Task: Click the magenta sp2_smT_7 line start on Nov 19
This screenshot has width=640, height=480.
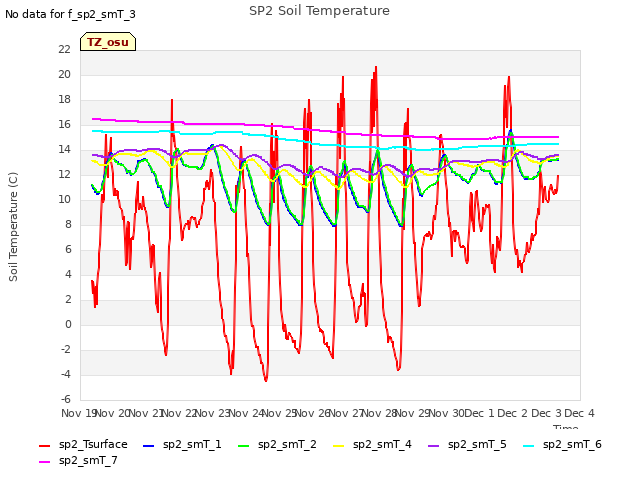Action: (x=93, y=119)
